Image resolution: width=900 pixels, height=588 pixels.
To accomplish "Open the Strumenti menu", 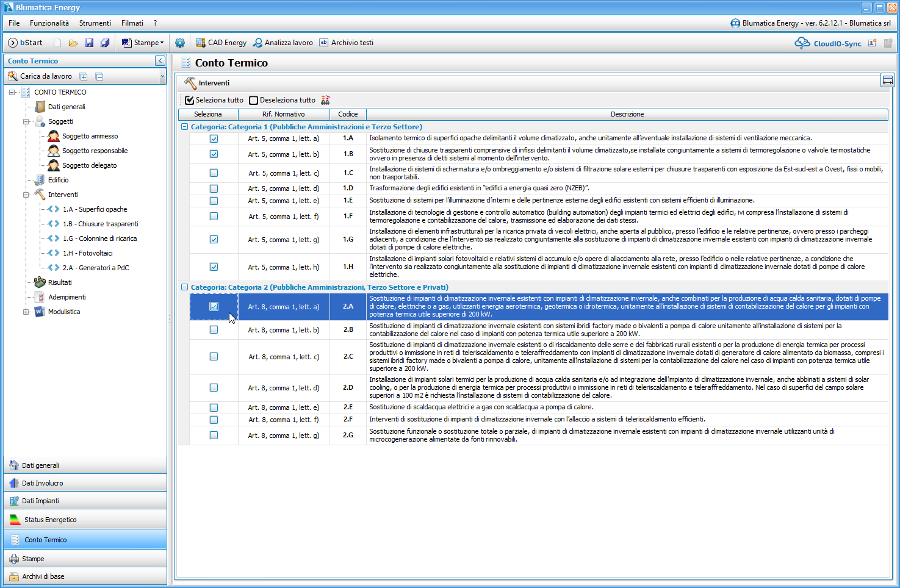I will coord(95,23).
